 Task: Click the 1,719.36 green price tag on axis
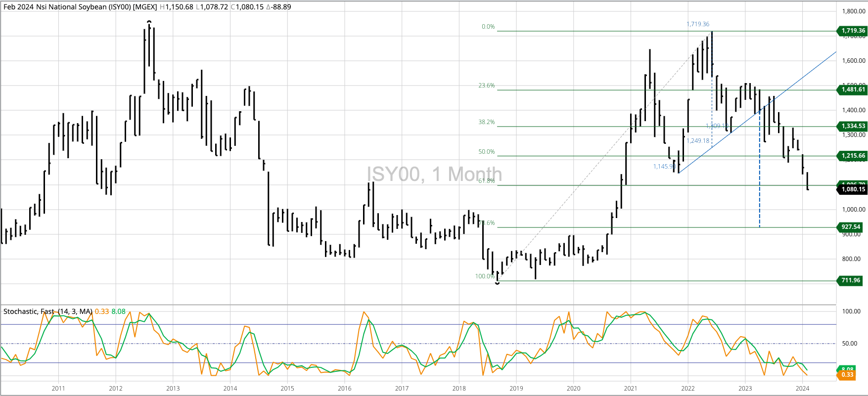(852, 31)
